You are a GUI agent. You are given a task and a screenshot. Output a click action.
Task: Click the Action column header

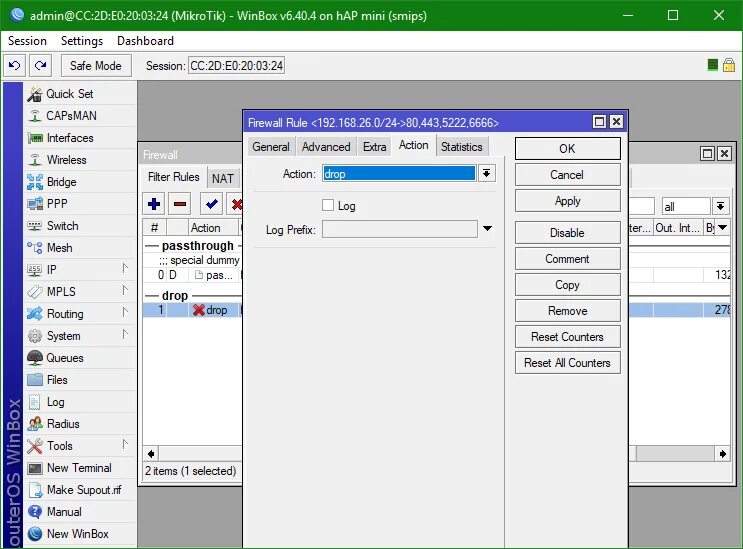pyautogui.click(x=213, y=228)
